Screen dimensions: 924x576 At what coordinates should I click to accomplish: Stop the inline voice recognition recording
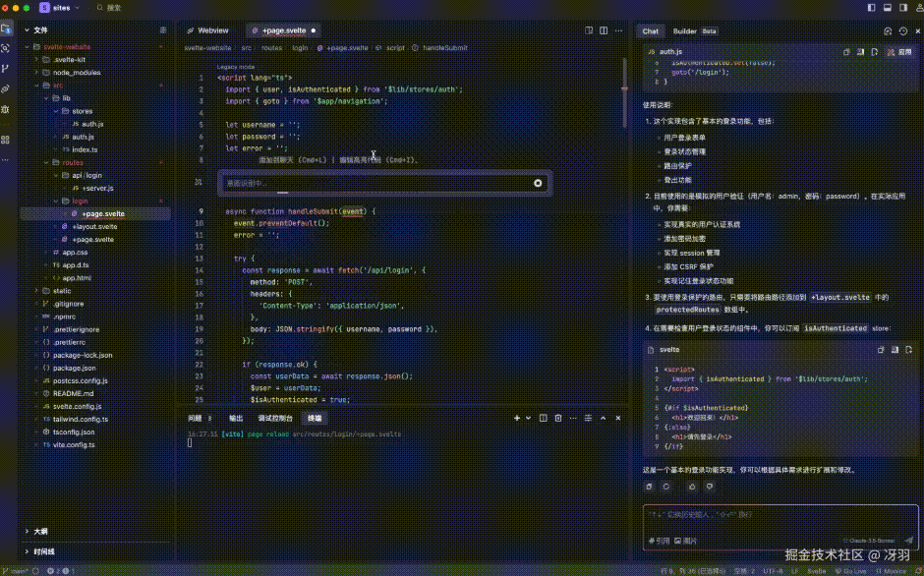[x=538, y=184]
